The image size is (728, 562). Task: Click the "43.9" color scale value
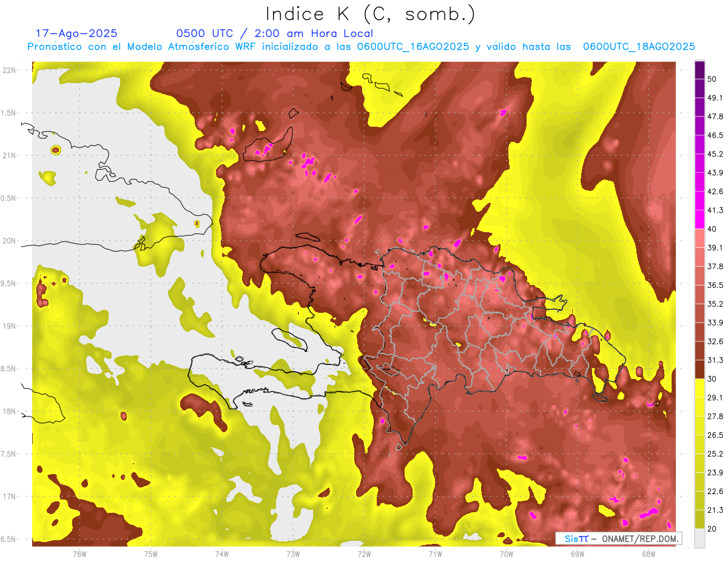(715, 173)
